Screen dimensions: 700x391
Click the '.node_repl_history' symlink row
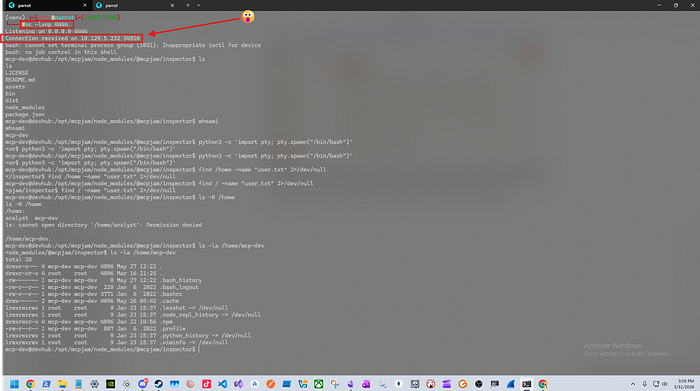[x=133, y=315]
